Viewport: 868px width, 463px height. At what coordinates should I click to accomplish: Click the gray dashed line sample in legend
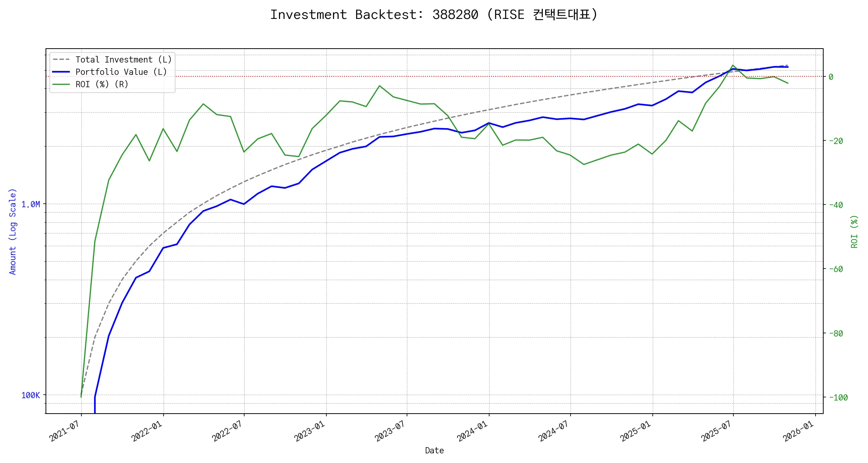pyautogui.click(x=61, y=60)
